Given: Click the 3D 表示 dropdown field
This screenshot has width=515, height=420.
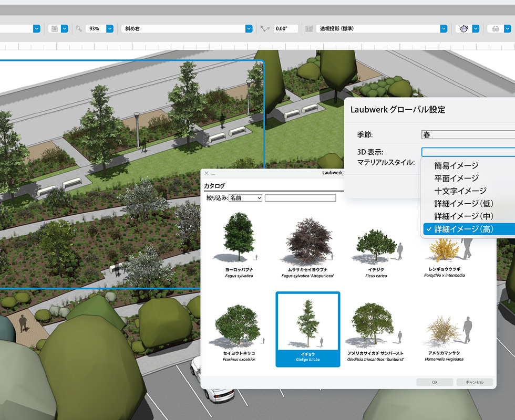Looking at the screenshot, I should 468,152.
